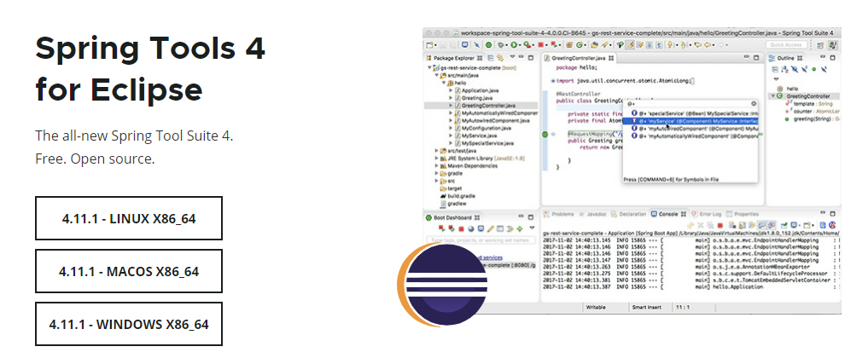The width and height of the screenshot is (868, 358).
Task: Download 4.11.1 - MACOS X86_64
Action: click(x=128, y=271)
